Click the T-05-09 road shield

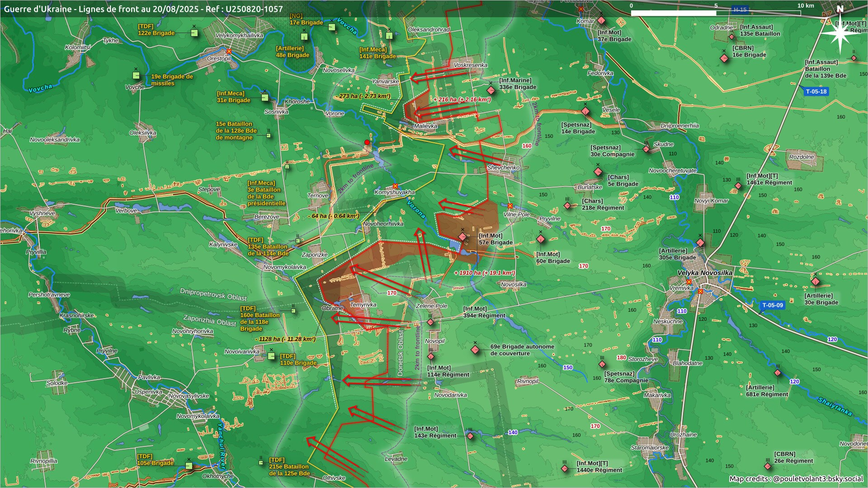click(772, 305)
